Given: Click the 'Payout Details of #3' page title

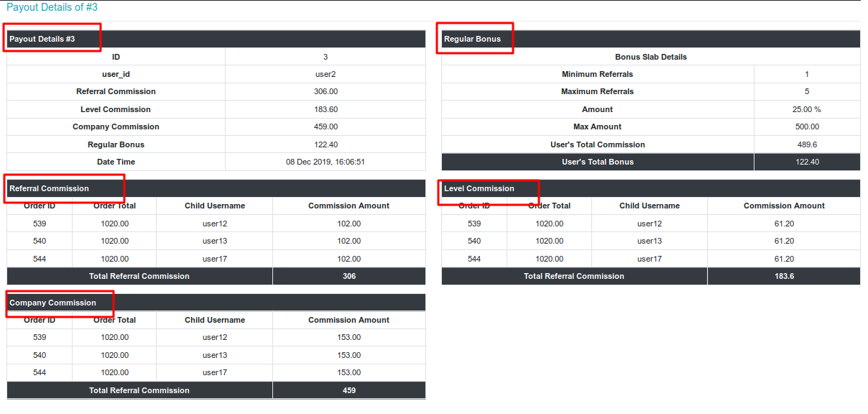Looking at the screenshot, I should pyautogui.click(x=52, y=7).
